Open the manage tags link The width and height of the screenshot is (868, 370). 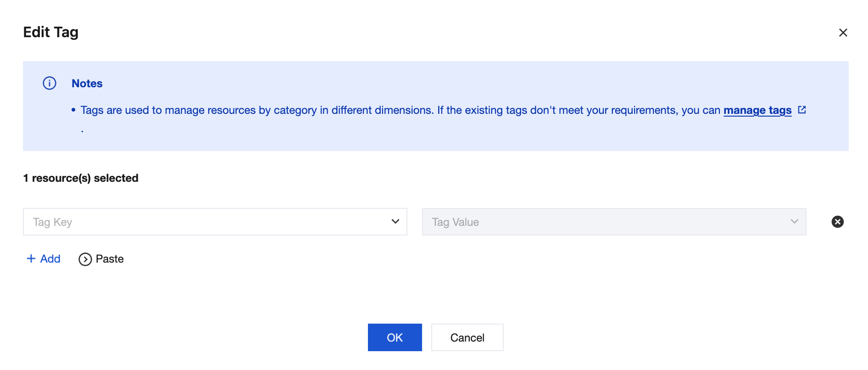tap(757, 110)
